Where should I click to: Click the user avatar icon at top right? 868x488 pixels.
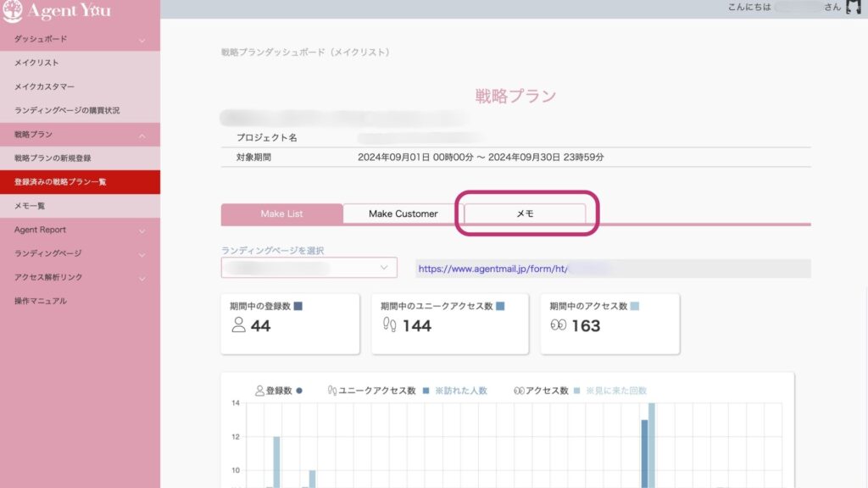(x=854, y=8)
